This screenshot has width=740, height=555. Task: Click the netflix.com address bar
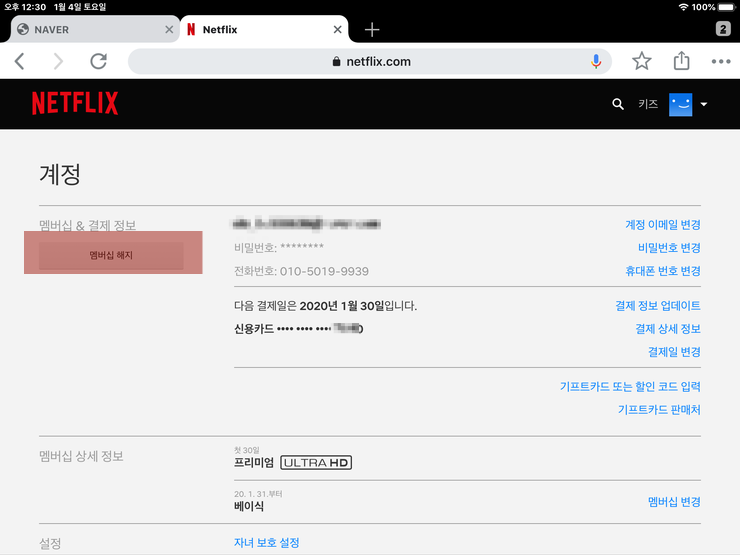370,61
